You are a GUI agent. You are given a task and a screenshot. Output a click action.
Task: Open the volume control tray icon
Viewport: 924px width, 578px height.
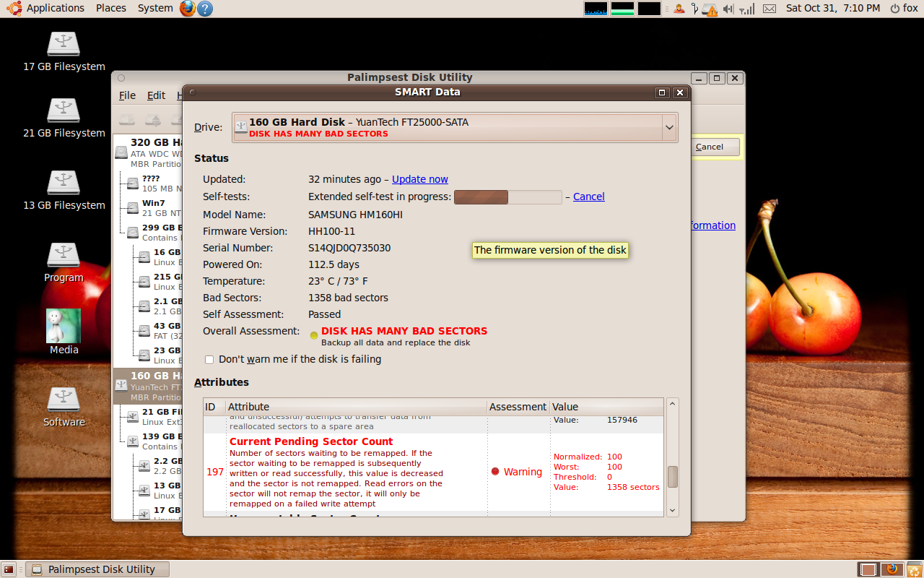pyautogui.click(x=728, y=9)
